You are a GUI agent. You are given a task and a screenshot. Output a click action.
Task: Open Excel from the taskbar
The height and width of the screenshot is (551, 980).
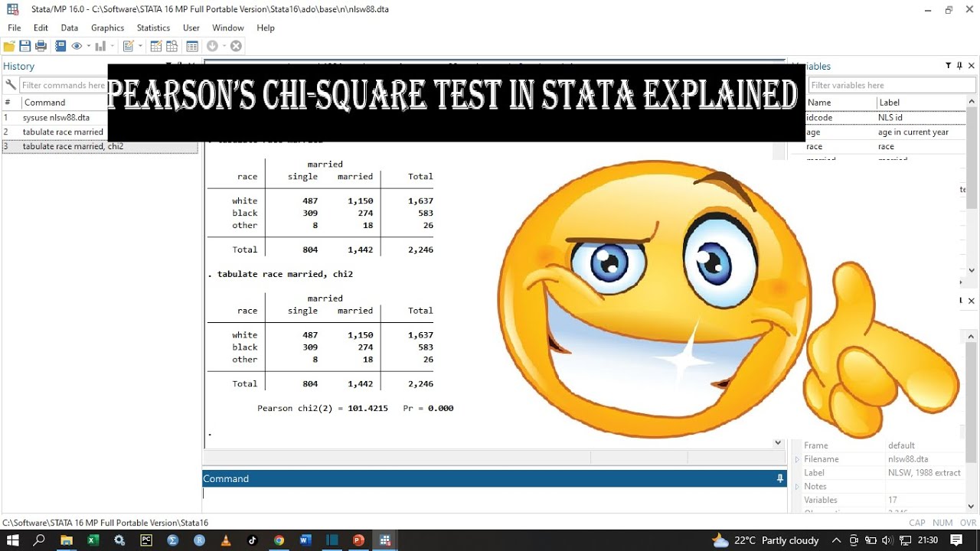coord(93,540)
